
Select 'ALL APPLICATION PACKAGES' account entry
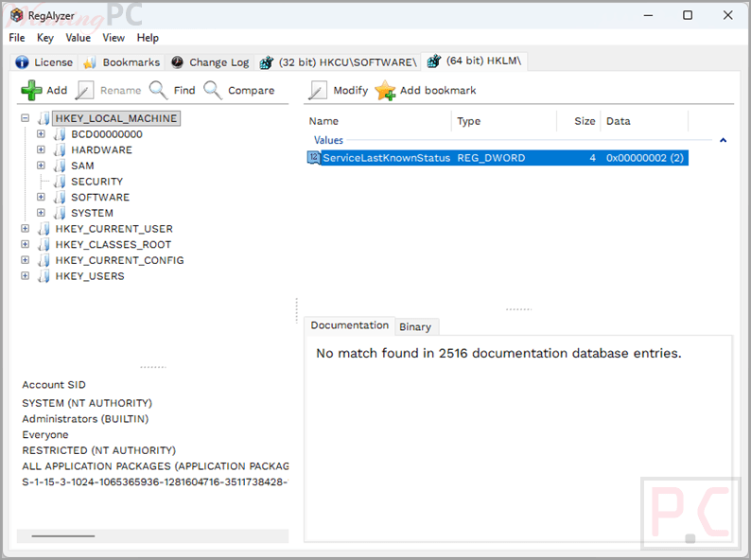click(156, 466)
